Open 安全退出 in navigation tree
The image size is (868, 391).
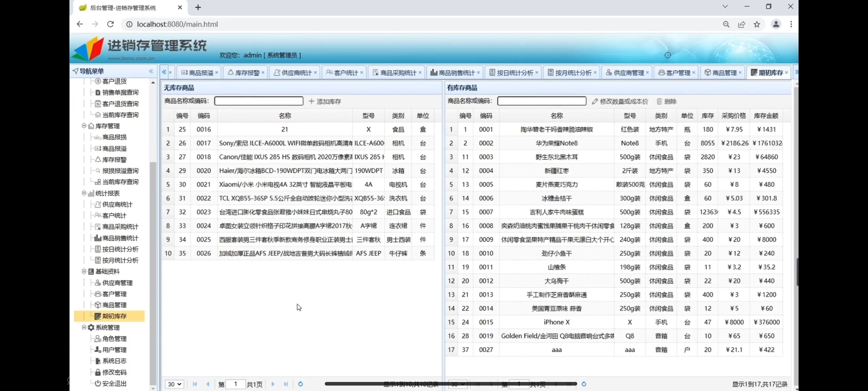point(114,383)
